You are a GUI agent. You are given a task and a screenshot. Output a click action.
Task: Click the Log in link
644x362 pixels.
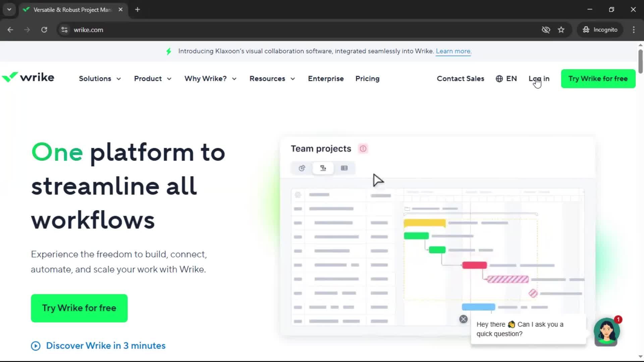(539, 79)
